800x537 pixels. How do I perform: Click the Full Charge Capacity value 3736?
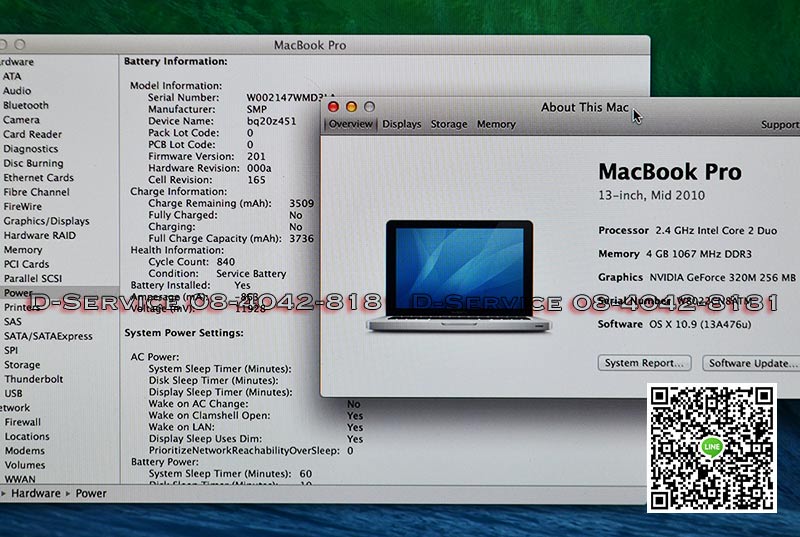302,238
